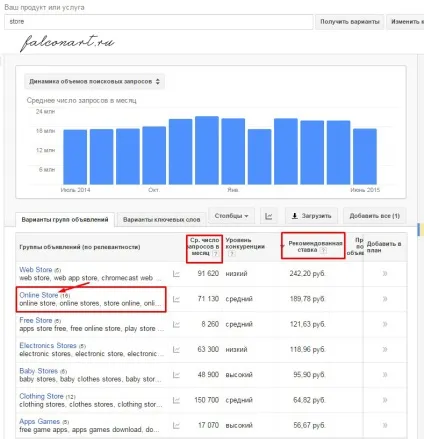
Task: Select the 121,63 руб. bid value
Action: [x=307, y=324]
